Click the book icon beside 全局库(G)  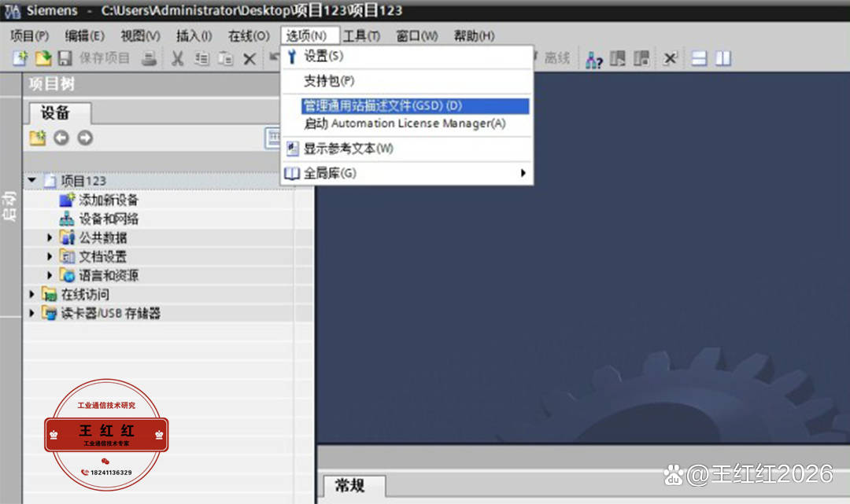[292, 173]
